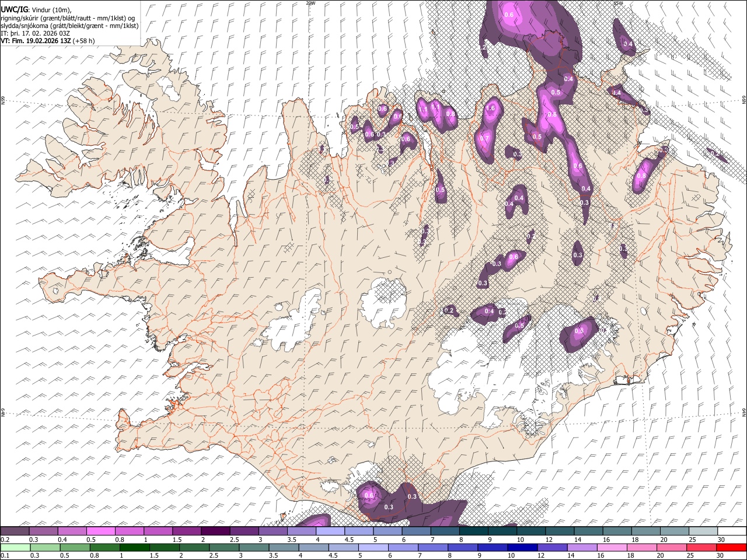Select the 4.5 periwinkle swatch in the upper snow legend
The image size is (747, 560).
358,531
